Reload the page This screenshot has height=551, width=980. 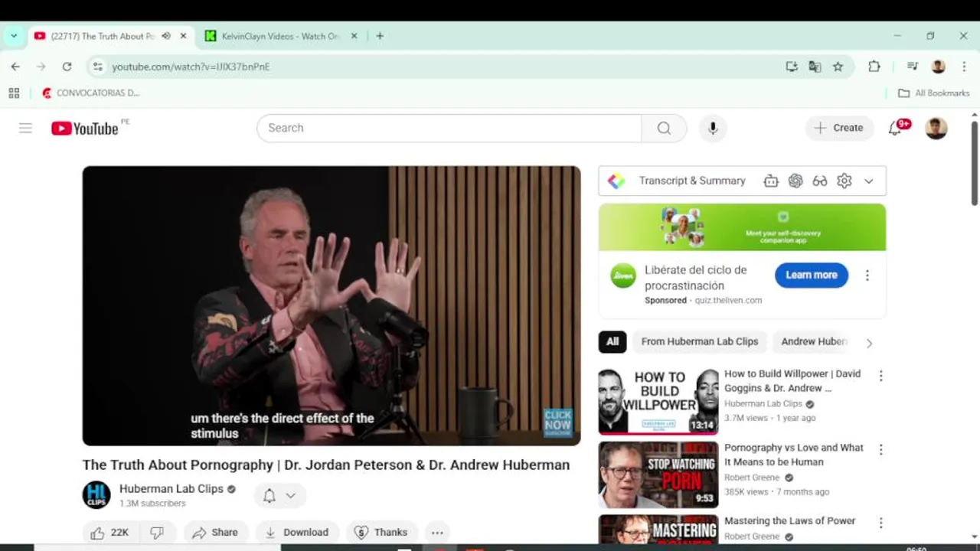click(67, 67)
